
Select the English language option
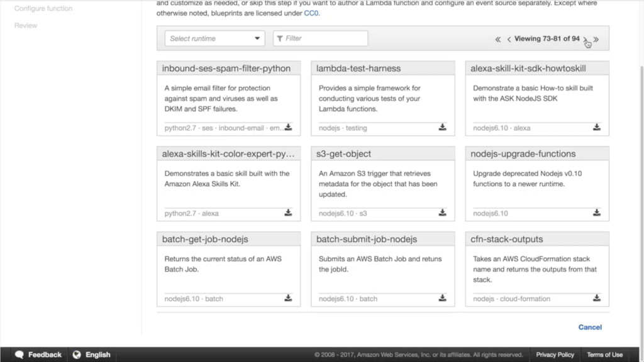coord(97,354)
